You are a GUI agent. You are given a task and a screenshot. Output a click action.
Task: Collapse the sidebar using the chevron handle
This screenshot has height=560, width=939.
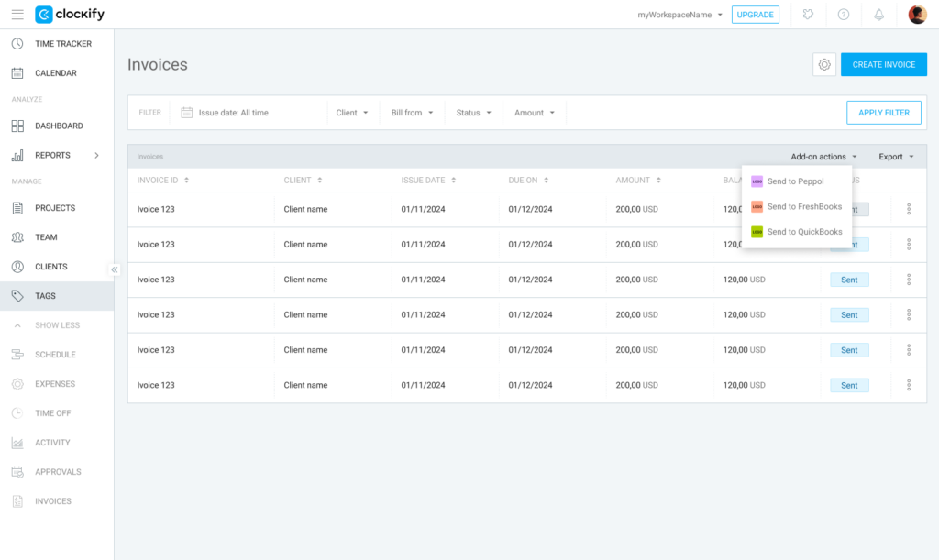point(115,269)
